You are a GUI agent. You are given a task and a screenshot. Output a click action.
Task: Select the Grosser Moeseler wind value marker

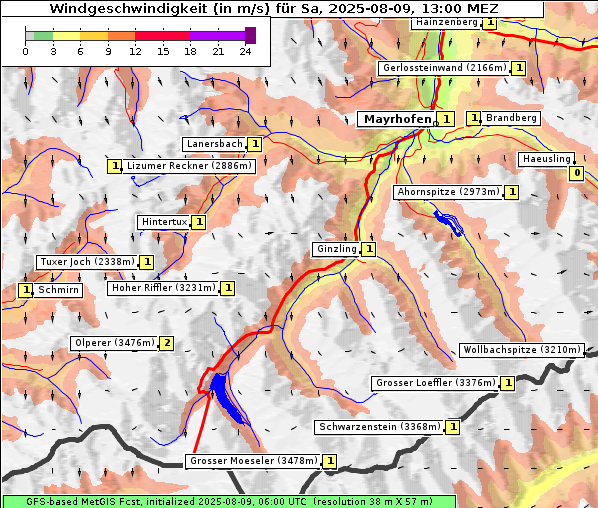[x=330, y=461]
